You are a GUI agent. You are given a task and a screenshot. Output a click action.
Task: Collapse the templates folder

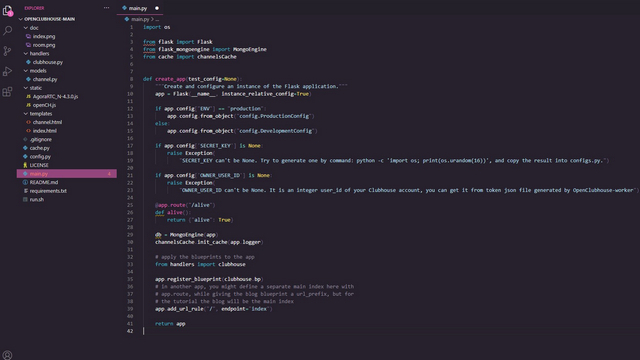coord(41,113)
